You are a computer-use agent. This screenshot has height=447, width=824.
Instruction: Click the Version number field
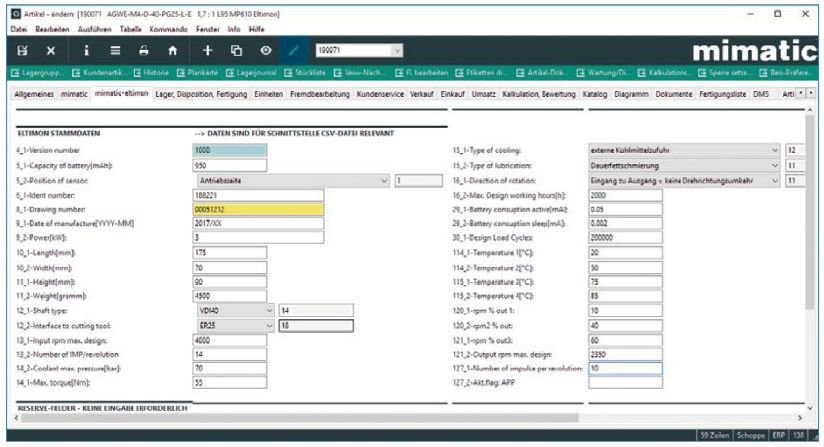point(230,150)
